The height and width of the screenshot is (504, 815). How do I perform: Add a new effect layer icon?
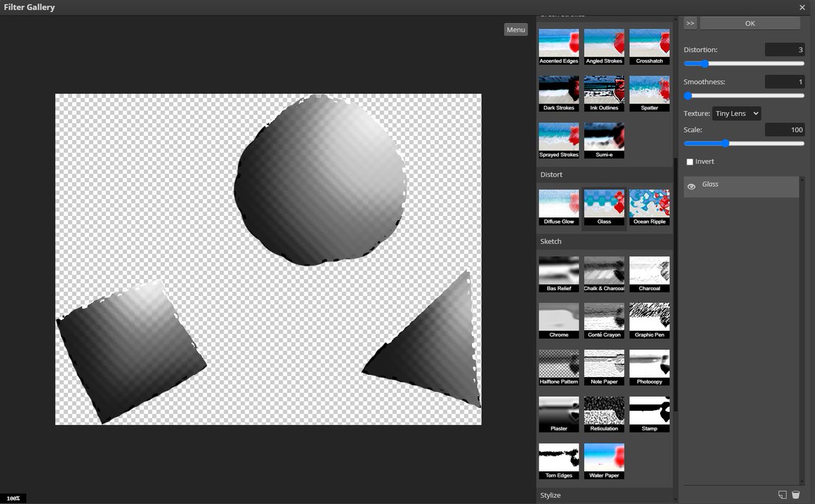click(x=782, y=494)
